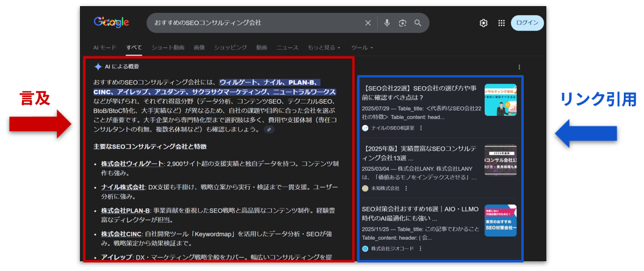This screenshot has height=271, width=644.
Task: Open Google Lens image search icon
Action: [x=402, y=23]
